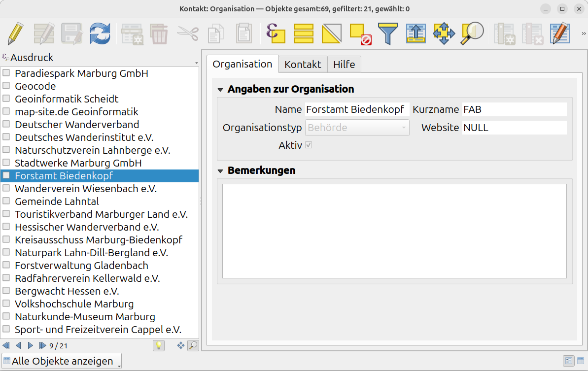Image resolution: width=588 pixels, height=371 pixels.
Task: Toggle auto zoom to current feature
Action: tap(193, 345)
